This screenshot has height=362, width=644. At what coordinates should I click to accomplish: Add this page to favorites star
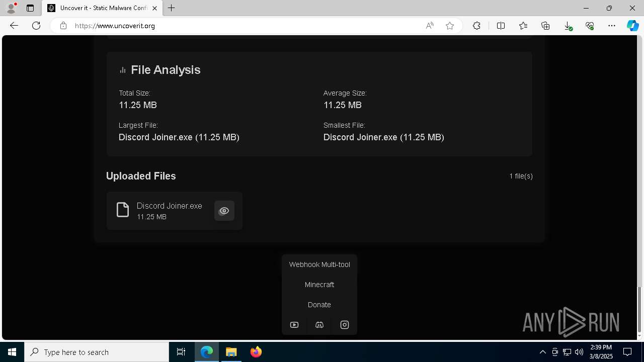(450, 26)
